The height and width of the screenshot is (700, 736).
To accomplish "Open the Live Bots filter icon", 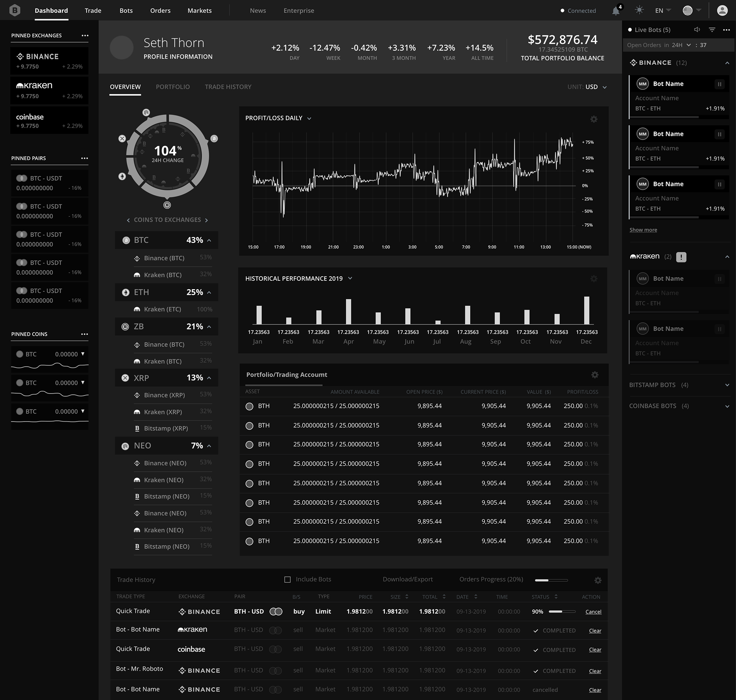I will [712, 30].
